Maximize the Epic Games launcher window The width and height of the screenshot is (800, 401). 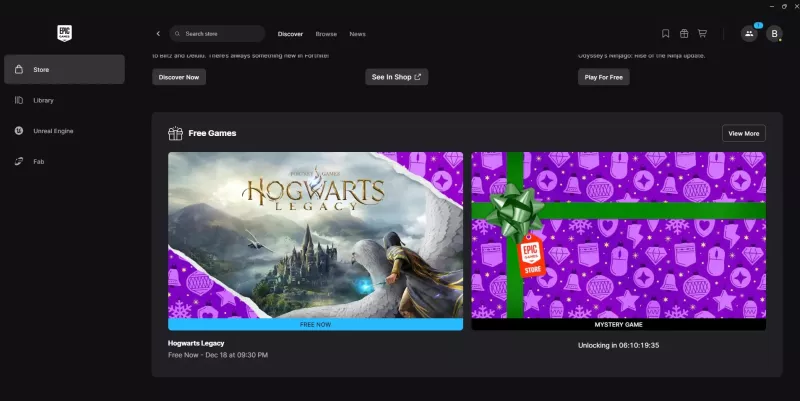[x=784, y=6]
